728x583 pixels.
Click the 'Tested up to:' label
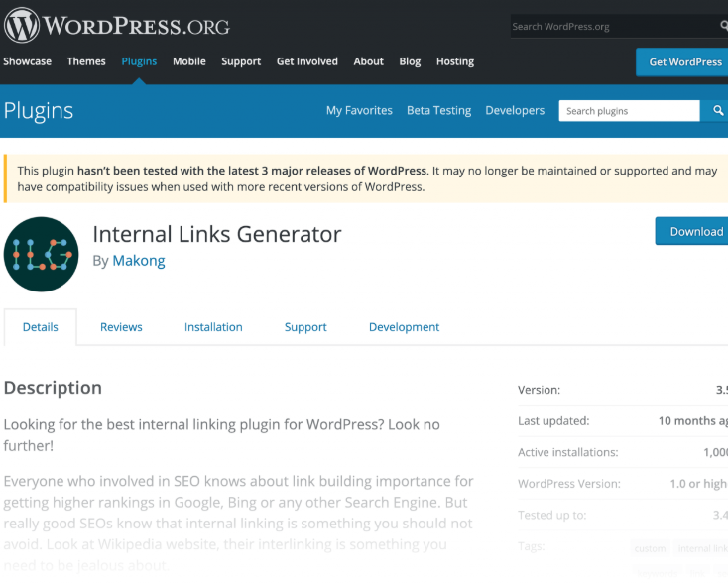tap(552, 515)
